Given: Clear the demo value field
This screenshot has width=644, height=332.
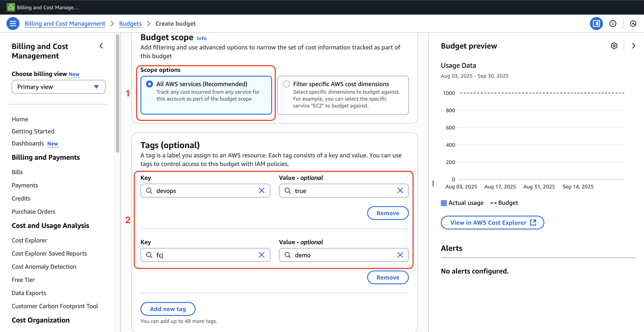Looking at the screenshot, I should pos(400,255).
